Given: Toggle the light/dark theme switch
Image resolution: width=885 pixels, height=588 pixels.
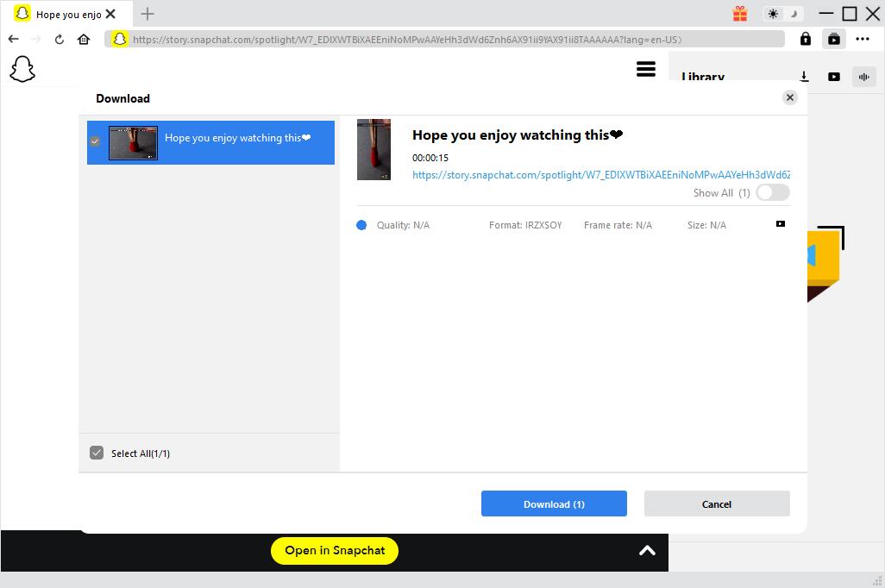Looking at the screenshot, I should tap(782, 14).
